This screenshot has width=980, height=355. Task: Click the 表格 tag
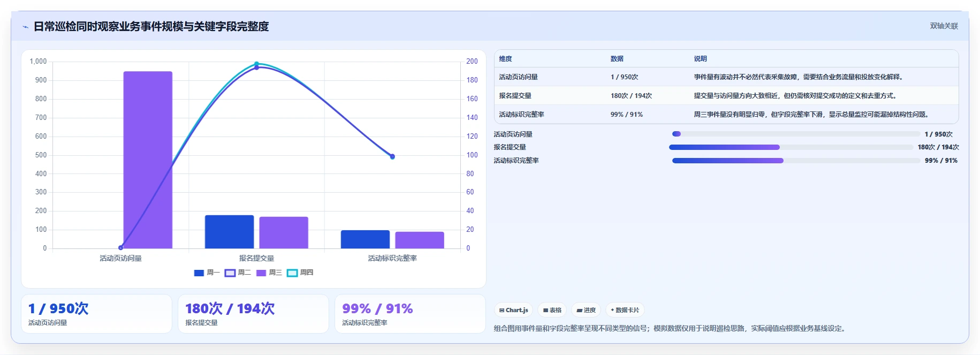(552, 310)
